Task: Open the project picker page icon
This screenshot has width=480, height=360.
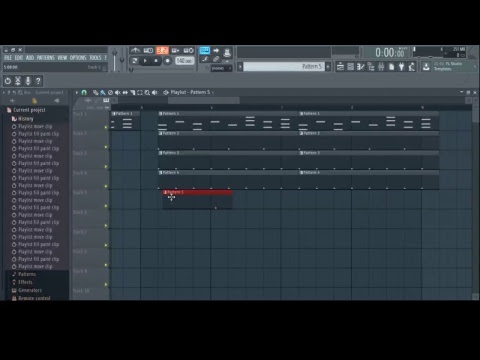Action: [x=391, y=67]
